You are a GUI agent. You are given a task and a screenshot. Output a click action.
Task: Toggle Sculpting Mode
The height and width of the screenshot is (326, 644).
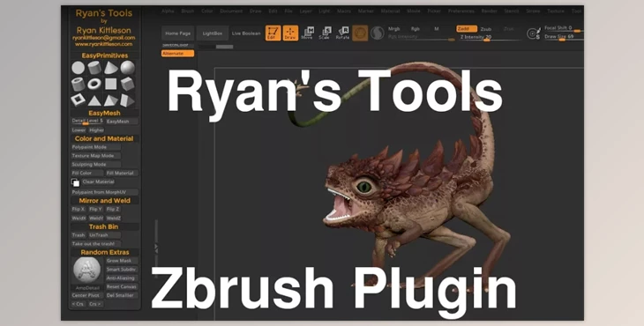pos(96,165)
